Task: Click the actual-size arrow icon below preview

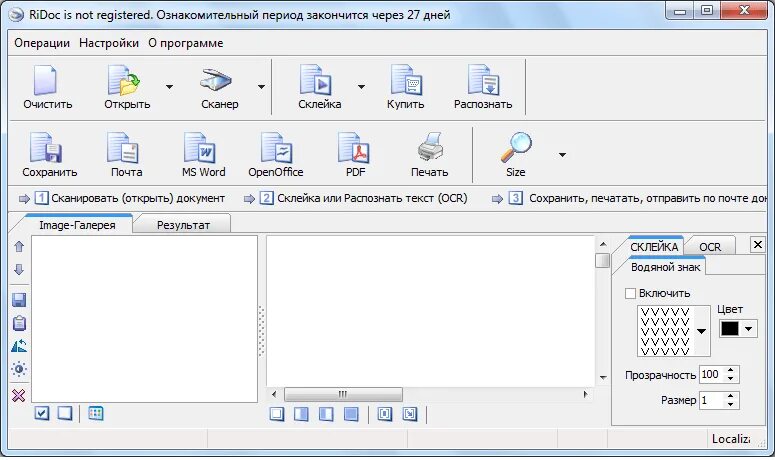Action: 410,414
